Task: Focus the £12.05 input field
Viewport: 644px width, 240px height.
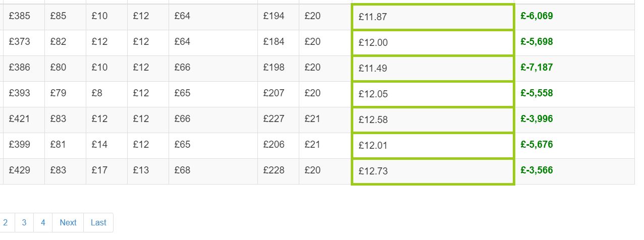Action: coord(433,94)
